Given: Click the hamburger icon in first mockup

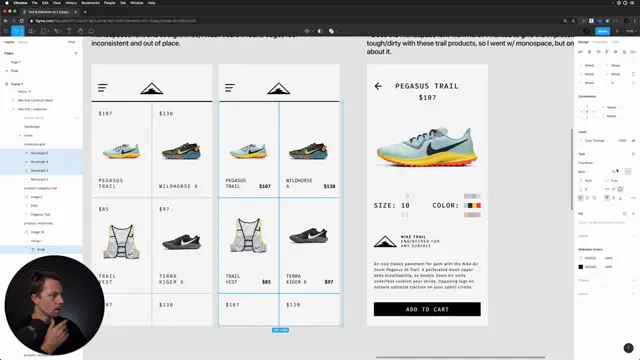Looking at the screenshot, I should [103, 88].
